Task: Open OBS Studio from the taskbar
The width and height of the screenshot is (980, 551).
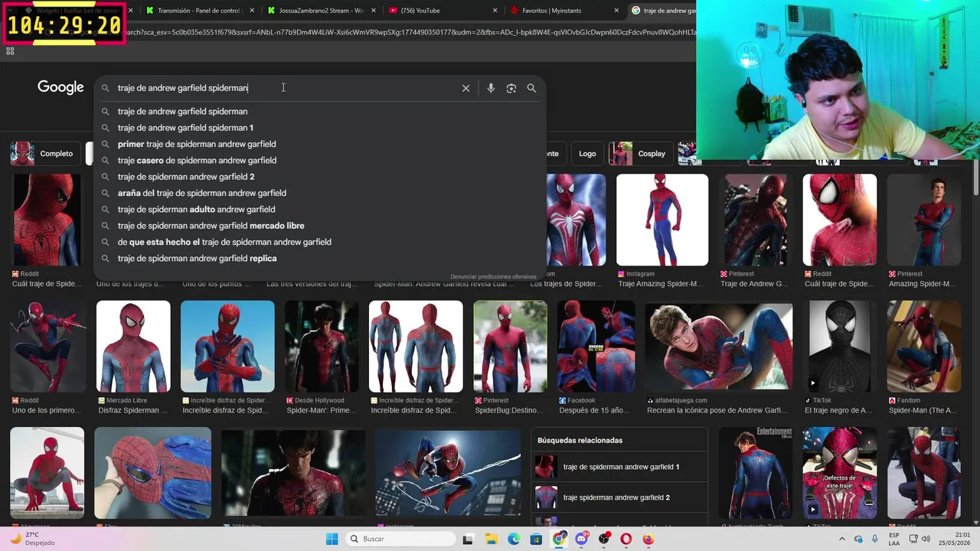Action: tap(604, 539)
